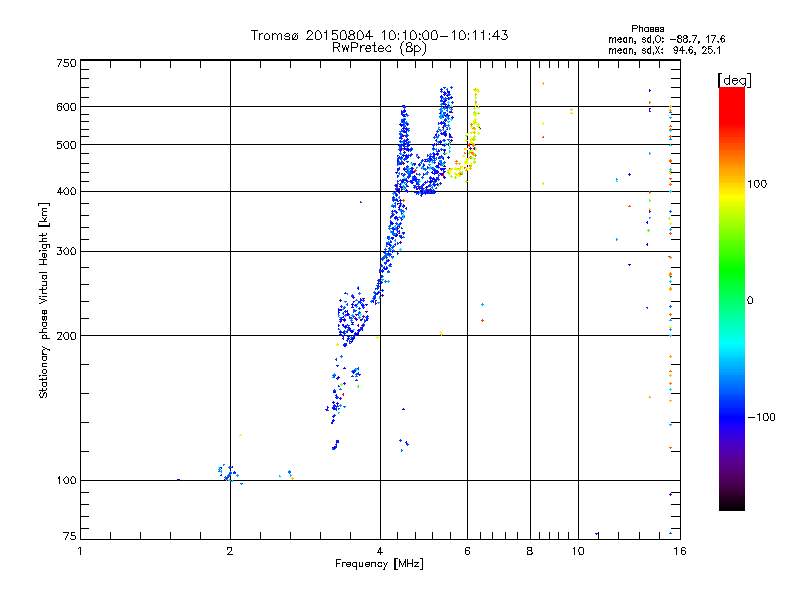This screenshot has height=600, width=800.
Task: Click the plot title "Tromsø 20150804 10:10:00-10:11:43"
Action: point(379,35)
